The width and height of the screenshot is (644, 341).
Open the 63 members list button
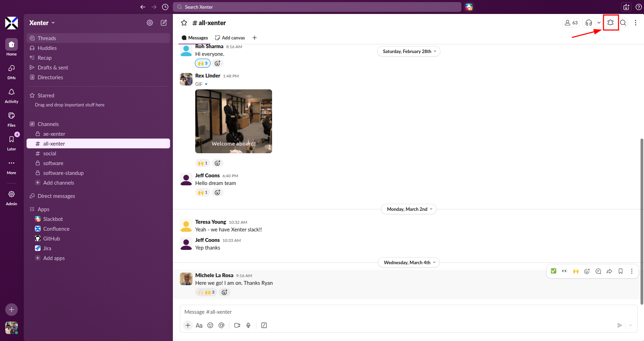pos(571,23)
